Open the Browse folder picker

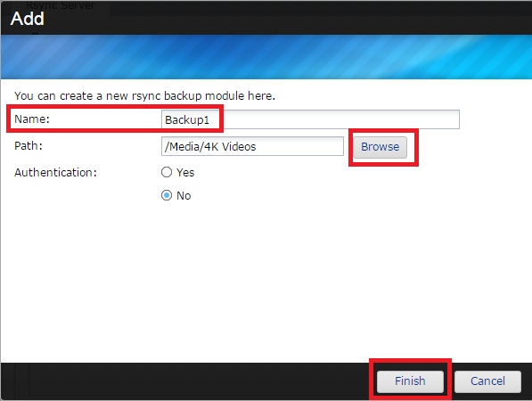point(380,147)
